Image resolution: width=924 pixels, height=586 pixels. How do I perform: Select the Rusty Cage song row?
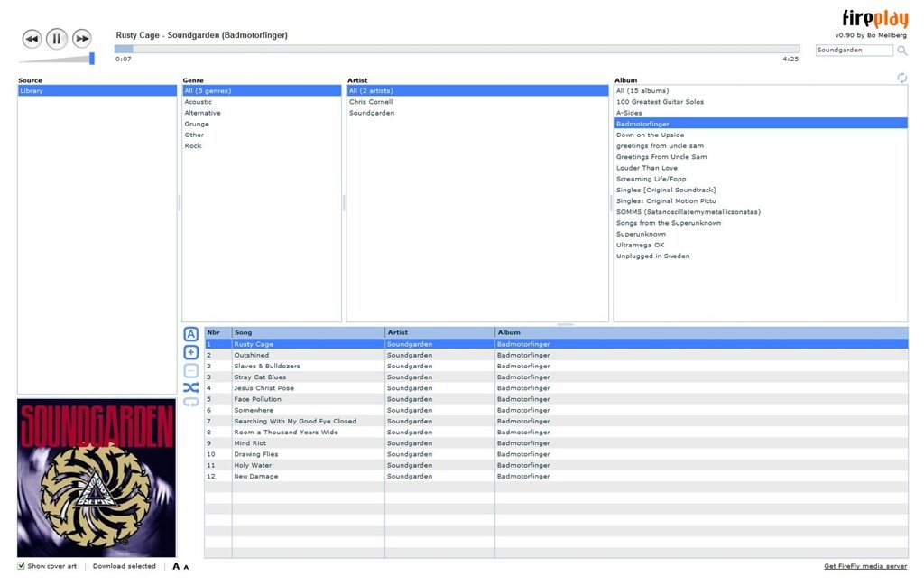click(556, 344)
